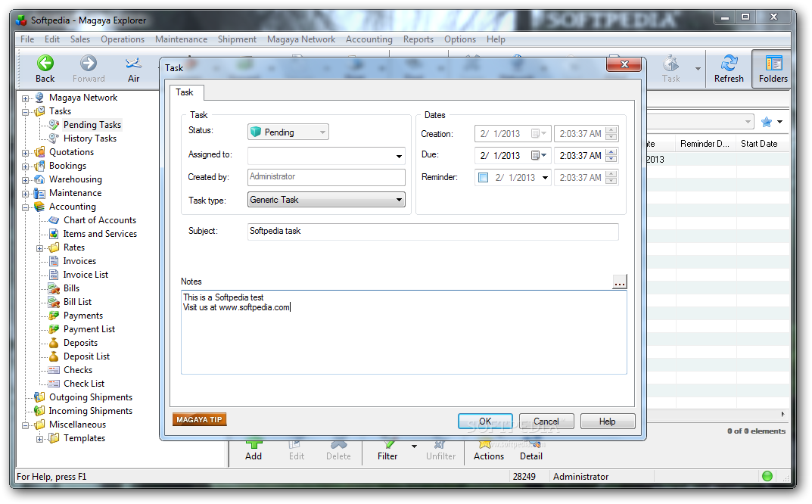Toggle the Folders toolbar button

pos(773,69)
